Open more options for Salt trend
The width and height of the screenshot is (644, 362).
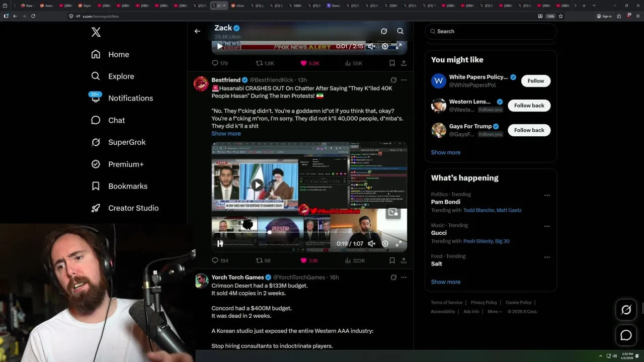[547, 257]
